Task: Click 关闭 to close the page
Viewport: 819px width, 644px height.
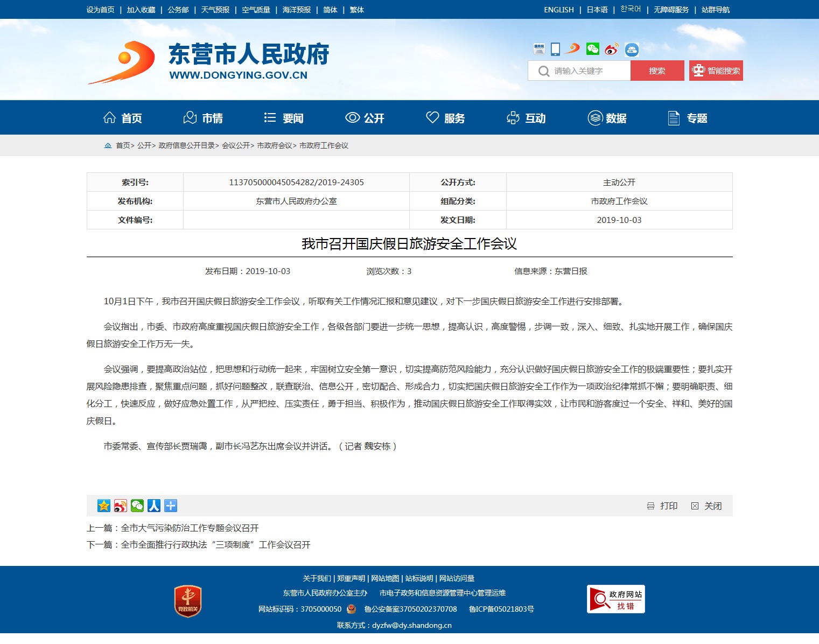Action: (707, 506)
